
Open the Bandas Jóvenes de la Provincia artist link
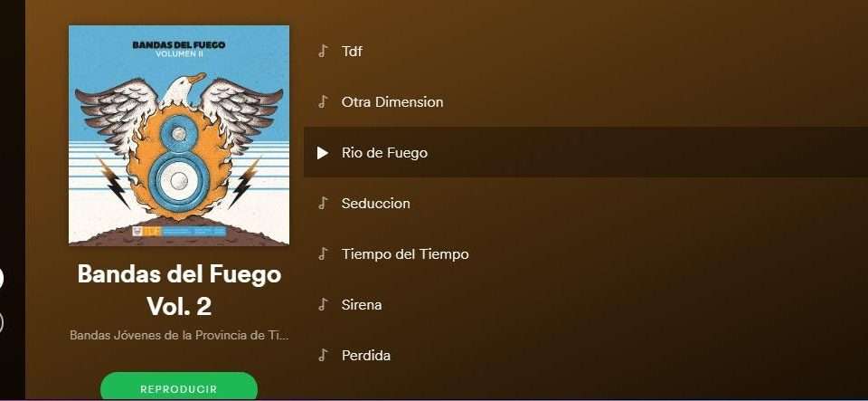pos(179,336)
